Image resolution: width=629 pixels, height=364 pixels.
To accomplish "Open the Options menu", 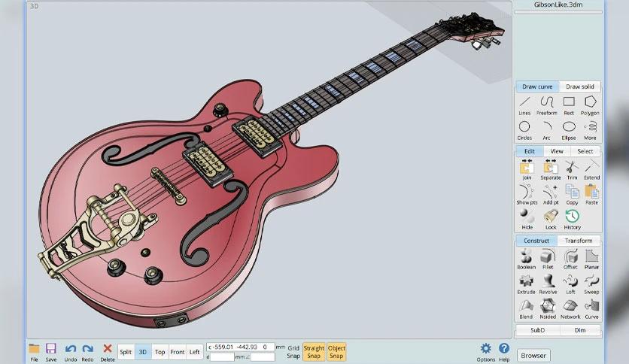I will click(486, 353).
